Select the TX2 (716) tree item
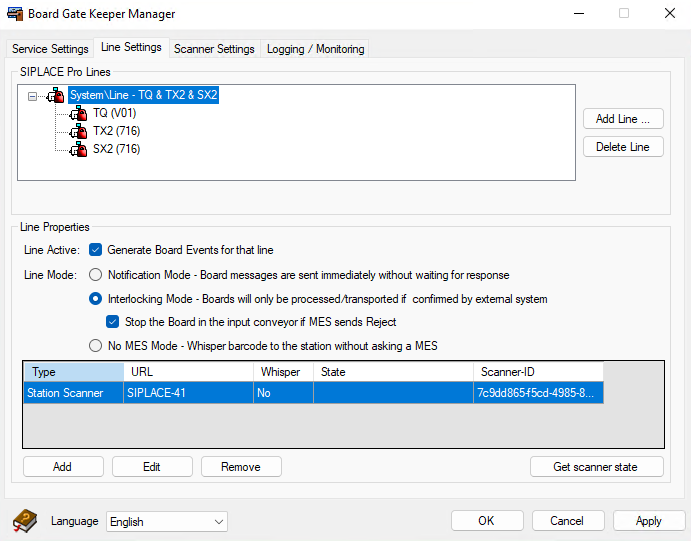 click(116, 131)
